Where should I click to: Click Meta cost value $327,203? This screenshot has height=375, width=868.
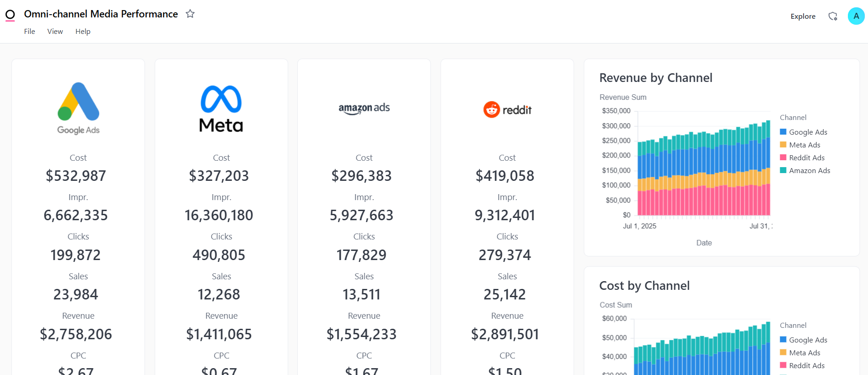pyautogui.click(x=219, y=176)
